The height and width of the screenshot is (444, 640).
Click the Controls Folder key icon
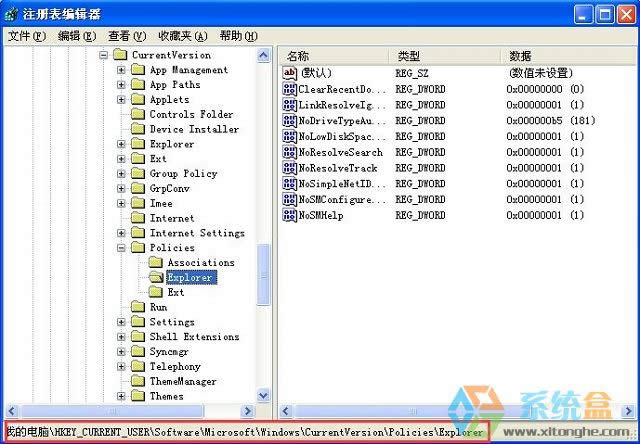click(138, 114)
